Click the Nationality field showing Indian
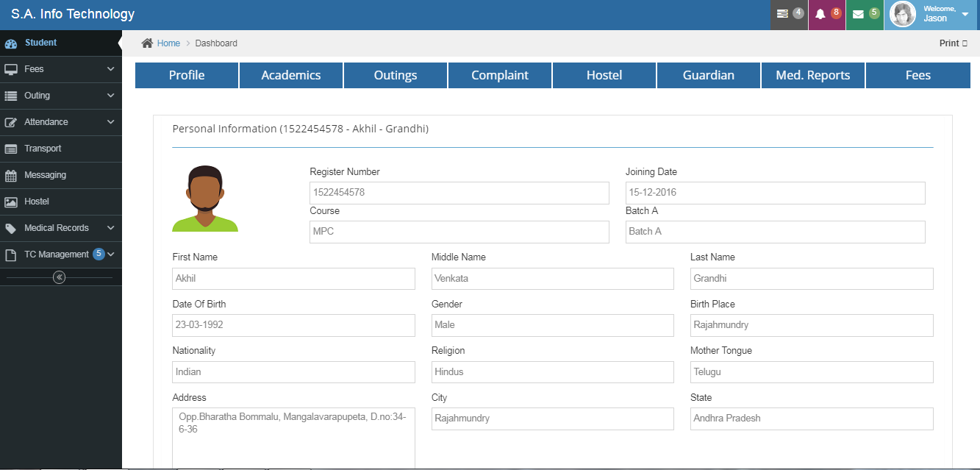This screenshot has width=980, height=470. (294, 372)
